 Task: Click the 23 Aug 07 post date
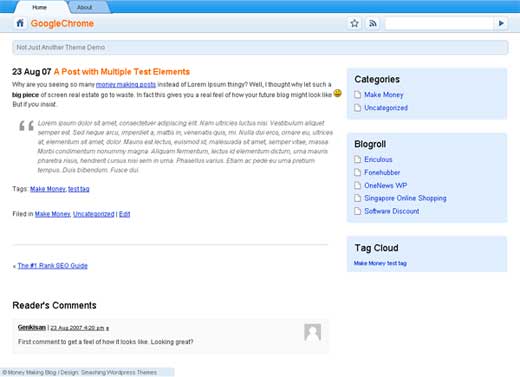pos(32,72)
